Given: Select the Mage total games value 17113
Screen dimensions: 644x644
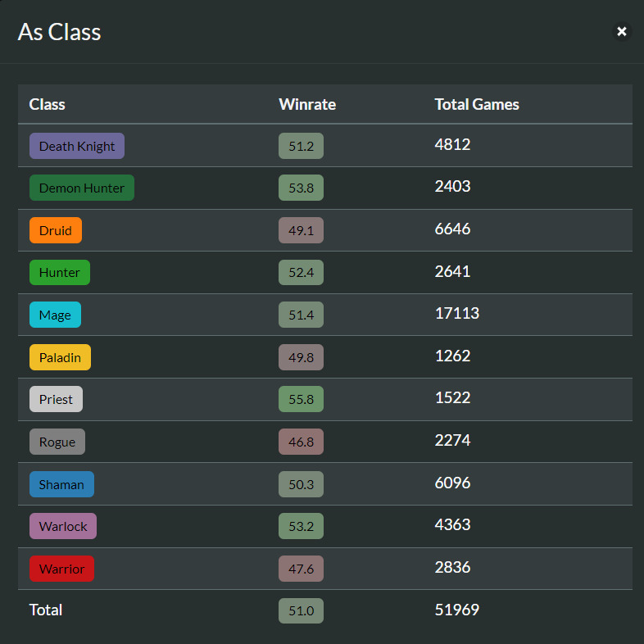Looking at the screenshot, I should [x=456, y=313].
